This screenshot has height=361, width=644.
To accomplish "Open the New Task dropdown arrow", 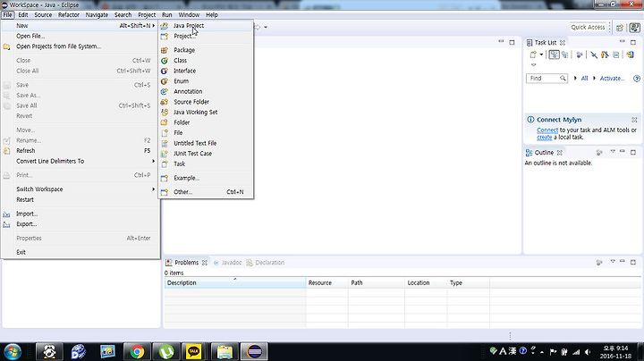I will [541, 55].
